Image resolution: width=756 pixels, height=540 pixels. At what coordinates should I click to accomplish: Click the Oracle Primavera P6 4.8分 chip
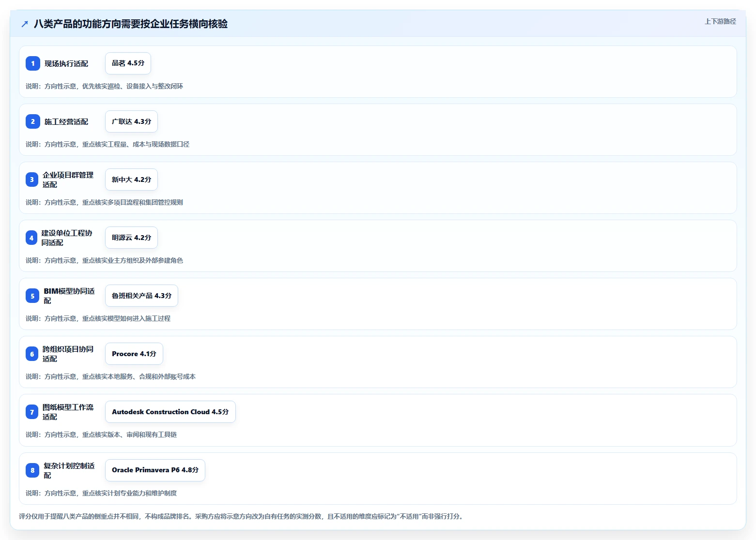tap(155, 470)
